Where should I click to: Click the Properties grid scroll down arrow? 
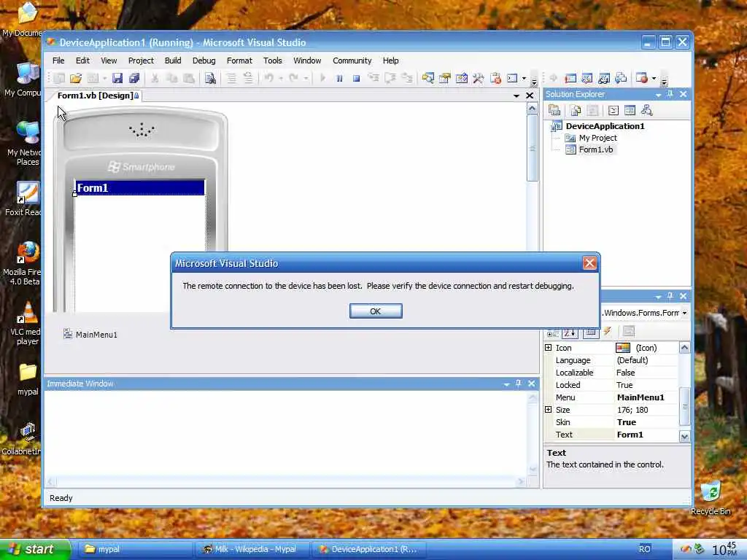684,436
